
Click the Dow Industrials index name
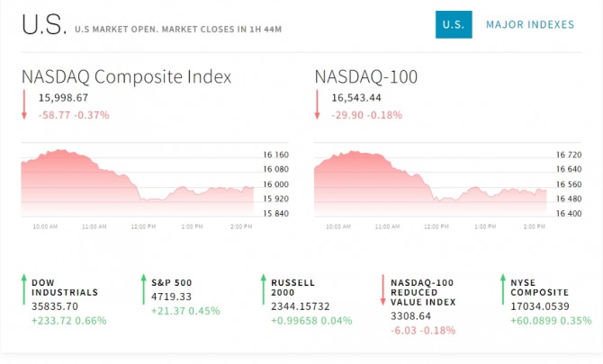[x=65, y=288]
